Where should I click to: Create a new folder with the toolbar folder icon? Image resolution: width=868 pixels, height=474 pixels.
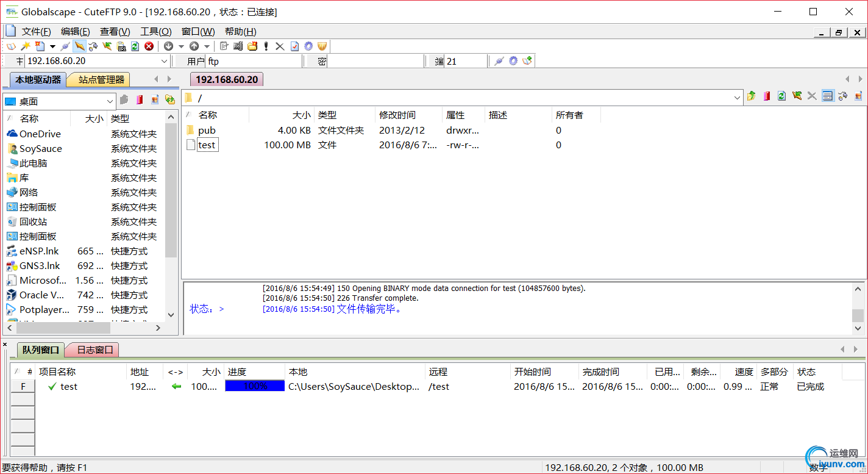point(252,46)
